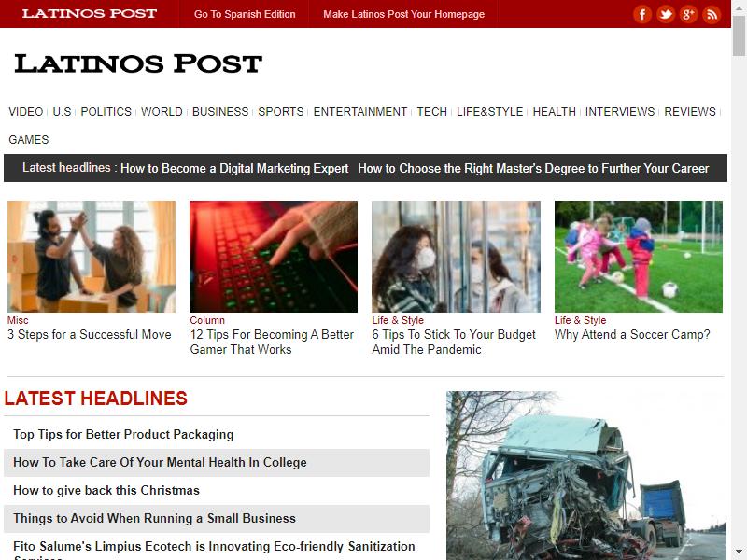Read 'How To Take Care Of Your Mental Health In College'
747x560 pixels.
point(160,462)
